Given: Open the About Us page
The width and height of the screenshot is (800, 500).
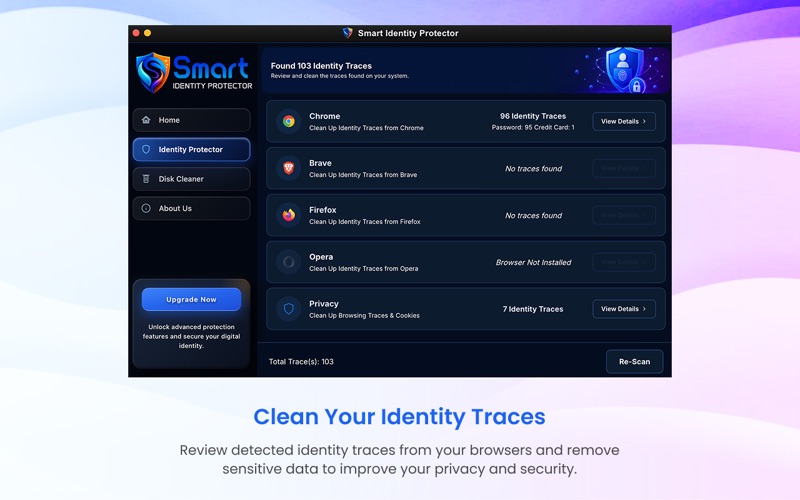Looking at the screenshot, I should pos(191,208).
